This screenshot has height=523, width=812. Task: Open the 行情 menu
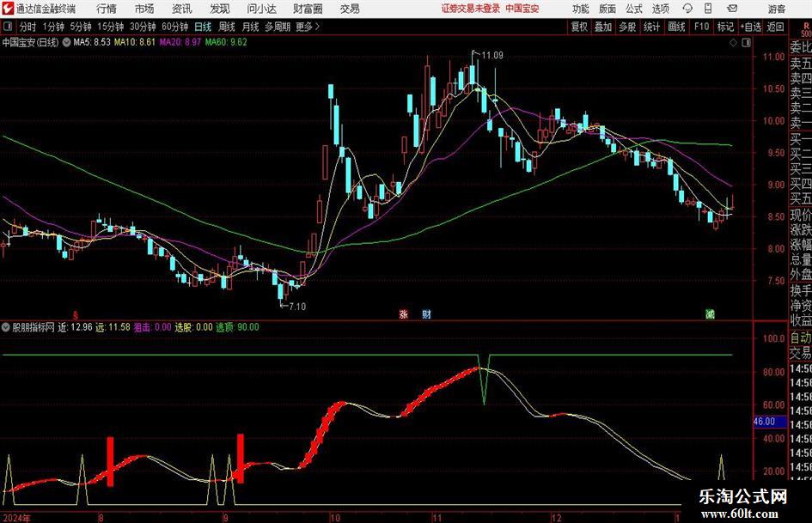(107, 9)
